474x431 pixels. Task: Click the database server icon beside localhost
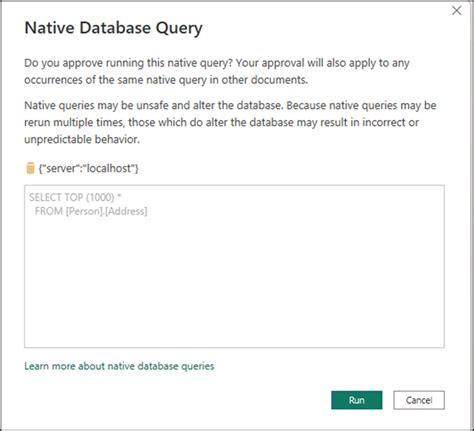30,168
